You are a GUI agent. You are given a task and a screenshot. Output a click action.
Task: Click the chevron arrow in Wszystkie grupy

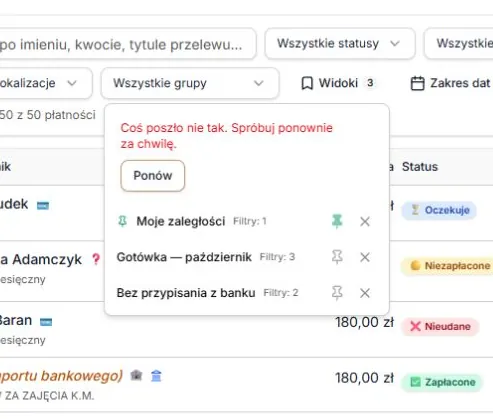click(259, 83)
